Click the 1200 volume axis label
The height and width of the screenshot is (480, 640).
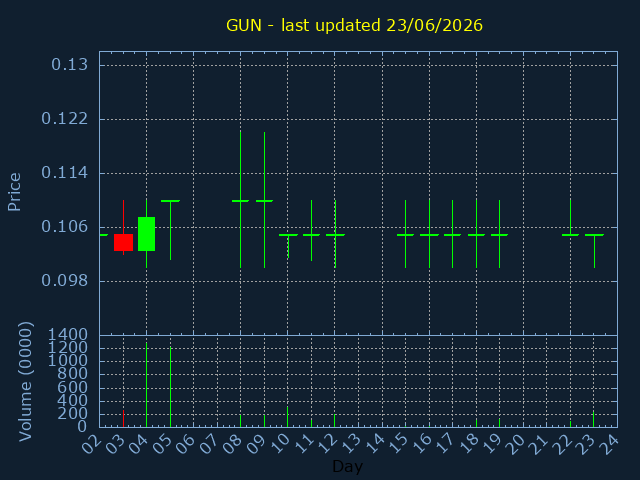[68, 348]
